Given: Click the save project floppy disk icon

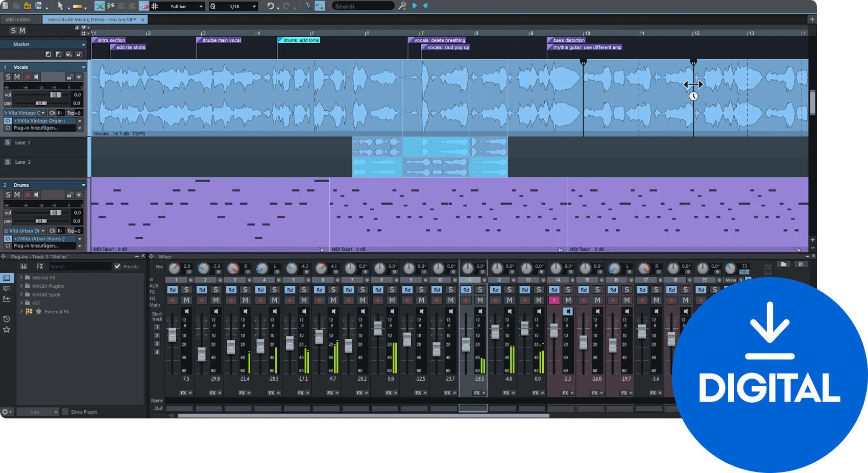Looking at the screenshot, I should pos(38,6).
